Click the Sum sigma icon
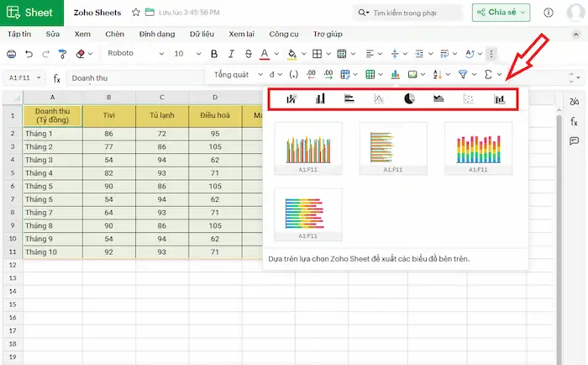 click(488, 74)
